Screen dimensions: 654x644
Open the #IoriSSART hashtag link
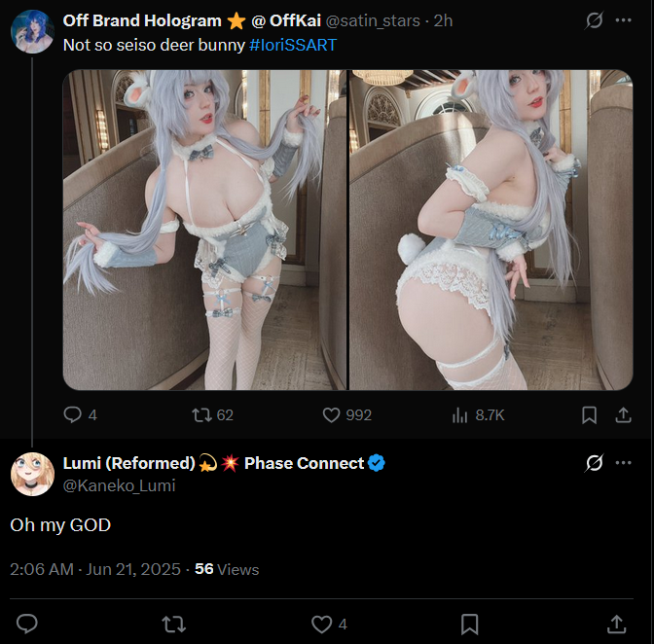293,45
